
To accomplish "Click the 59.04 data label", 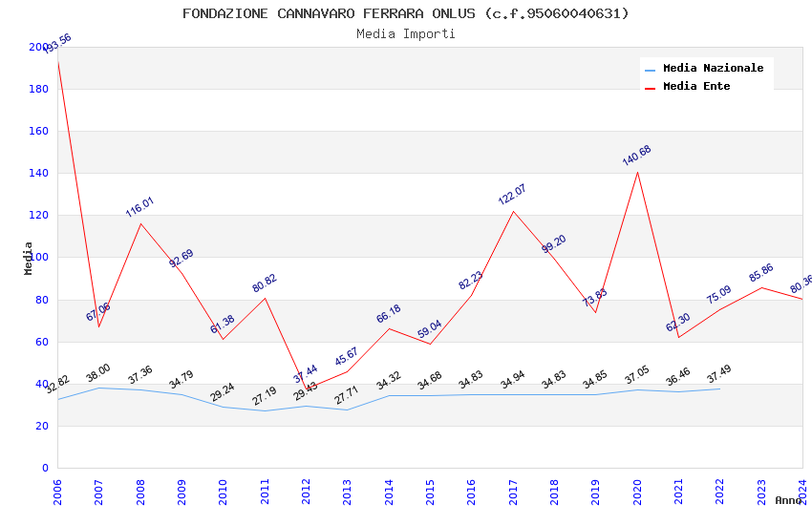I will pyautogui.click(x=430, y=329).
